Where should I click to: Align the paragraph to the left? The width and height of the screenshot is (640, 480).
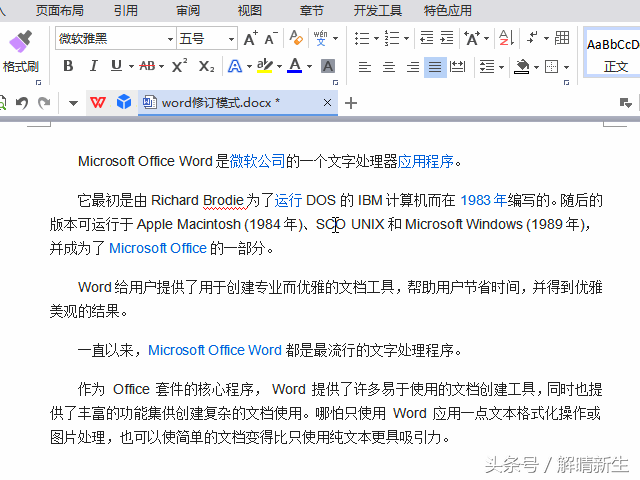click(x=364, y=67)
